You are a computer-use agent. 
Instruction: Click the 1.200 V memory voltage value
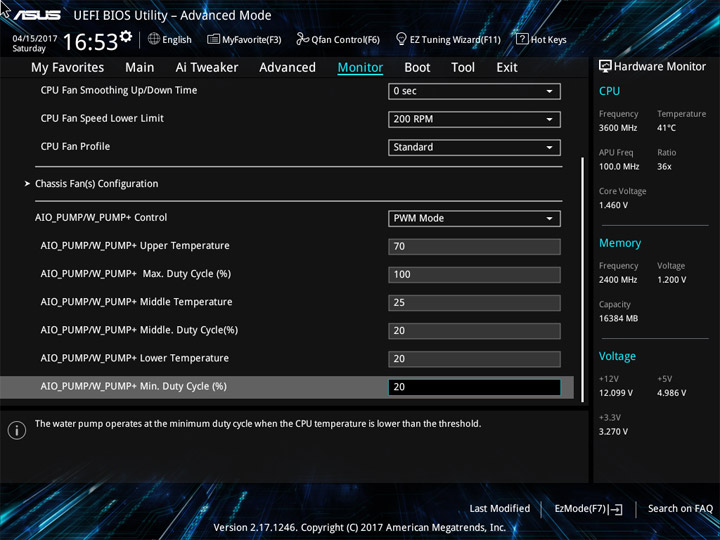coord(671,280)
